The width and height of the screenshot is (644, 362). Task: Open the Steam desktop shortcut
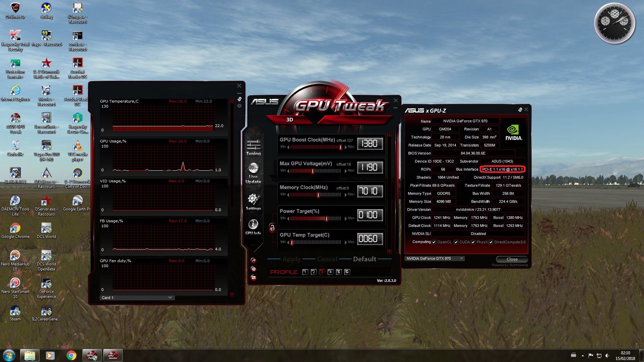15,313
